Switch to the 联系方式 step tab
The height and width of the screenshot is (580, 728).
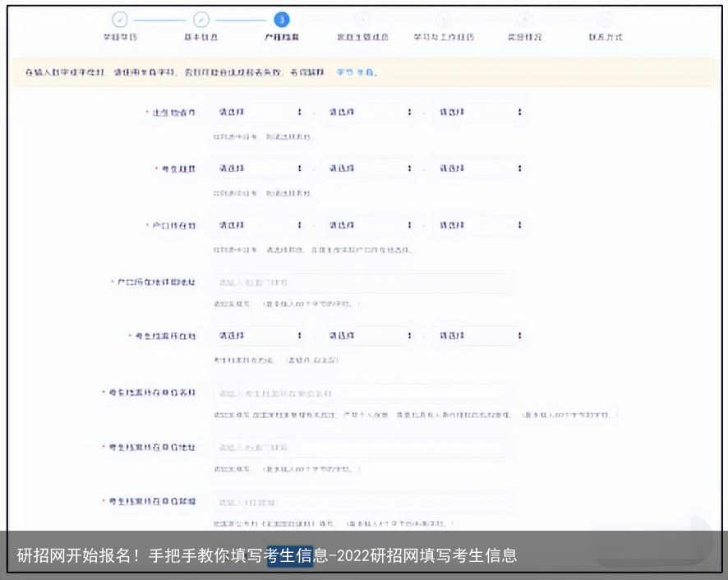point(604,35)
